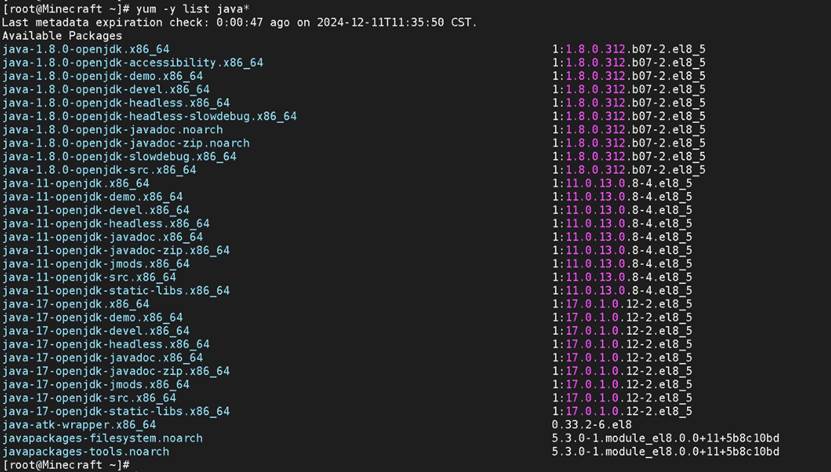The height and width of the screenshot is (472, 831).
Task: Click the java-17-openjdk-static-libs.x86_64 package name
Action: tap(116, 411)
